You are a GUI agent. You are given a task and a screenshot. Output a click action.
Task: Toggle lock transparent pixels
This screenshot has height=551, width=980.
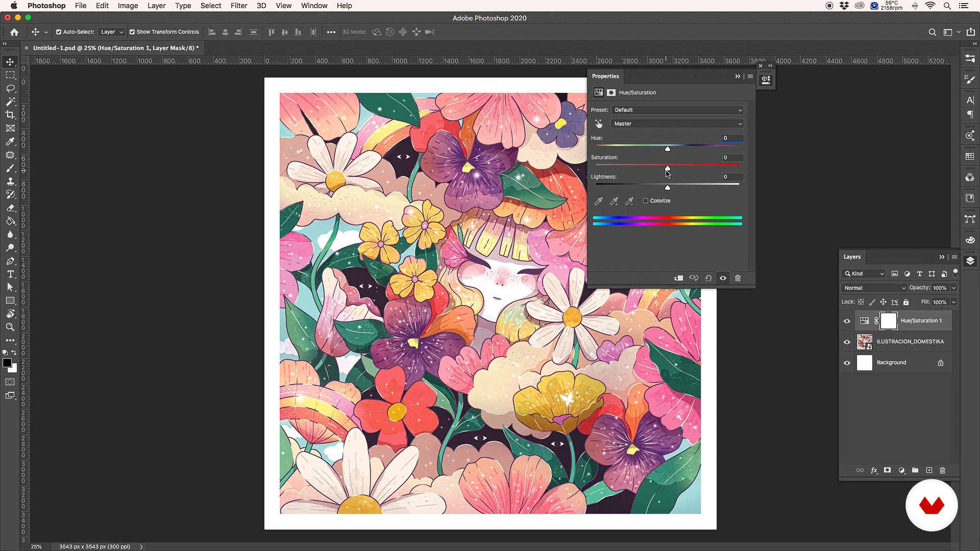tap(861, 302)
